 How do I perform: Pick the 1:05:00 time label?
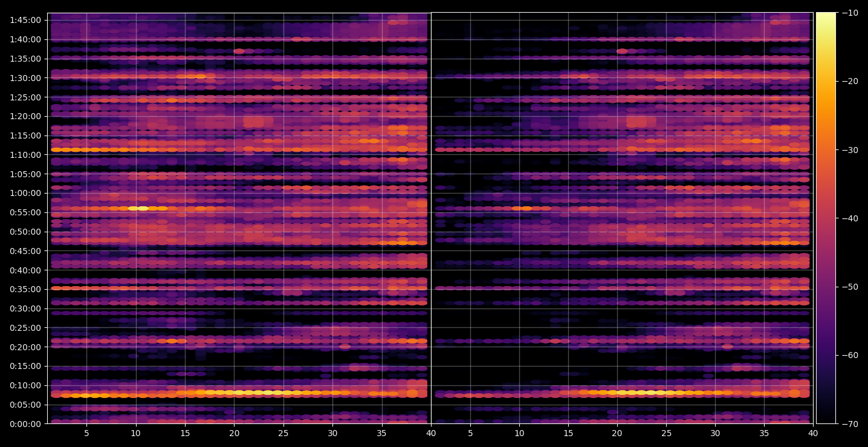pyautogui.click(x=25, y=174)
